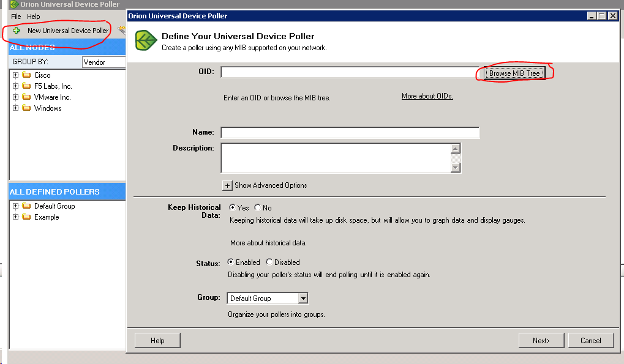624x364 pixels.
Task: Select the Default Group tree row label
Action: [55, 206]
